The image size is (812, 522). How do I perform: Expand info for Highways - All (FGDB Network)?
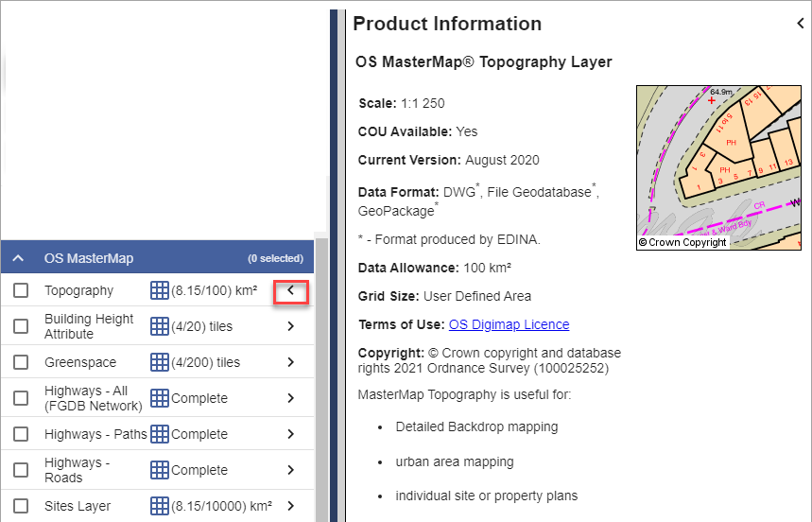(x=290, y=398)
